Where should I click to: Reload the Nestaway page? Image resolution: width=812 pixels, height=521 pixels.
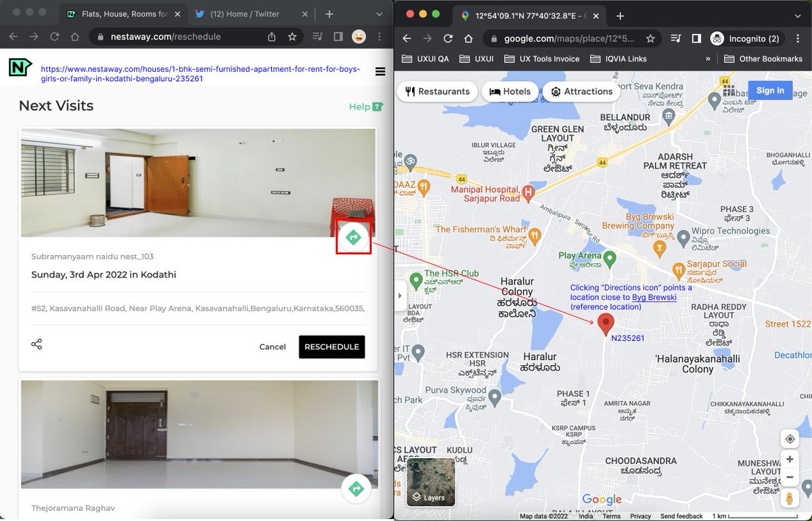[x=55, y=37]
